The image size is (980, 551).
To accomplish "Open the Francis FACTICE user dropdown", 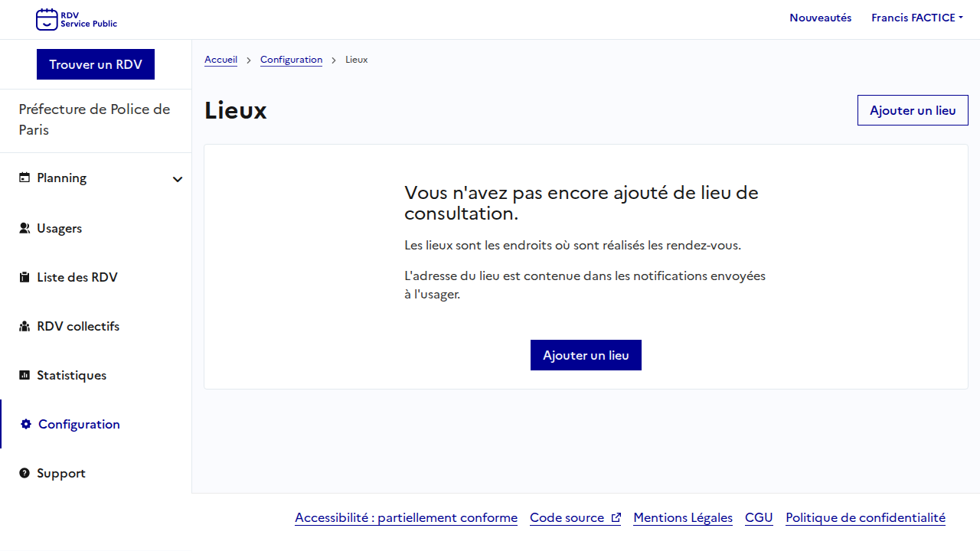I will click(916, 18).
